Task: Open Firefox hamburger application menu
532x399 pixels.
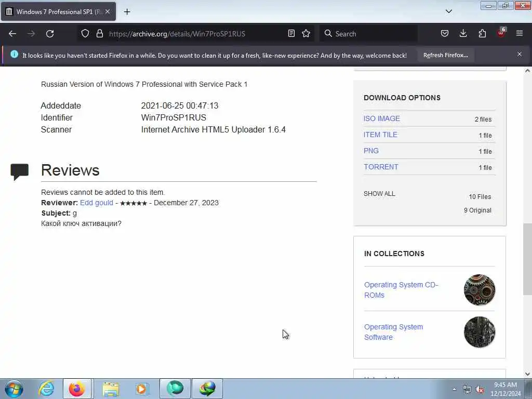Action: coord(520,33)
